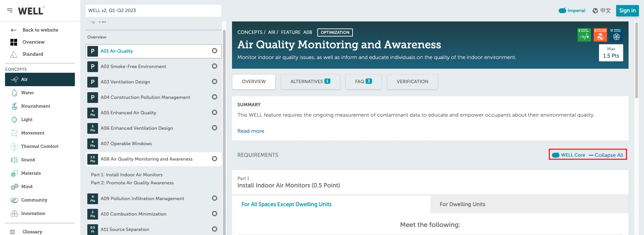Click the main page scrollbar

tap(636, 60)
